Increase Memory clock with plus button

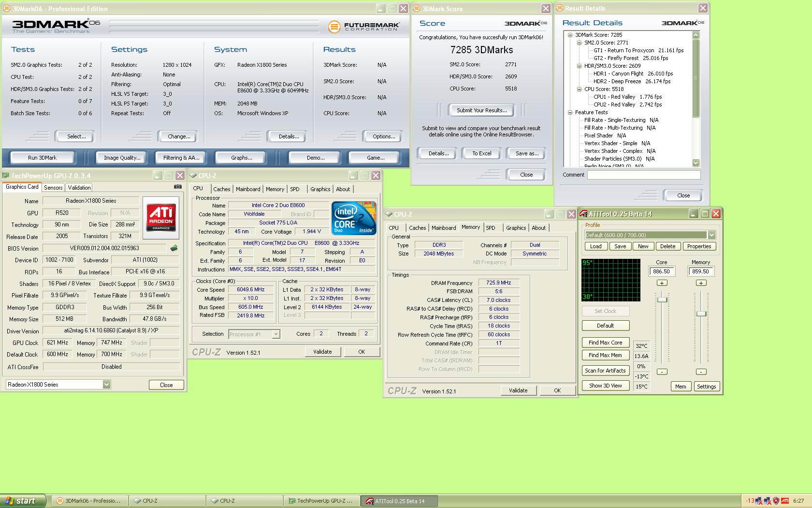point(701,283)
